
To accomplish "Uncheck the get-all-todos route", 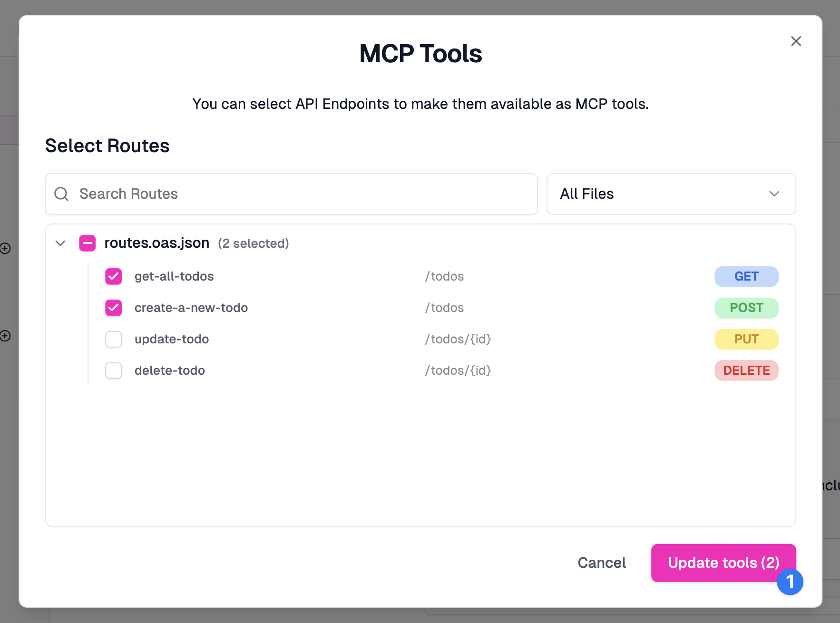I will point(114,276).
